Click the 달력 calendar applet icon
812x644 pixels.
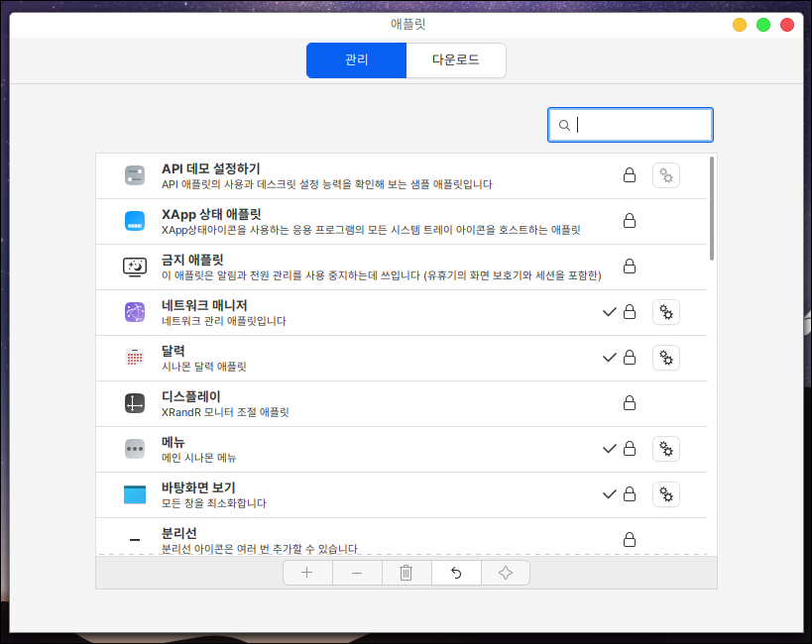(x=135, y=358)
